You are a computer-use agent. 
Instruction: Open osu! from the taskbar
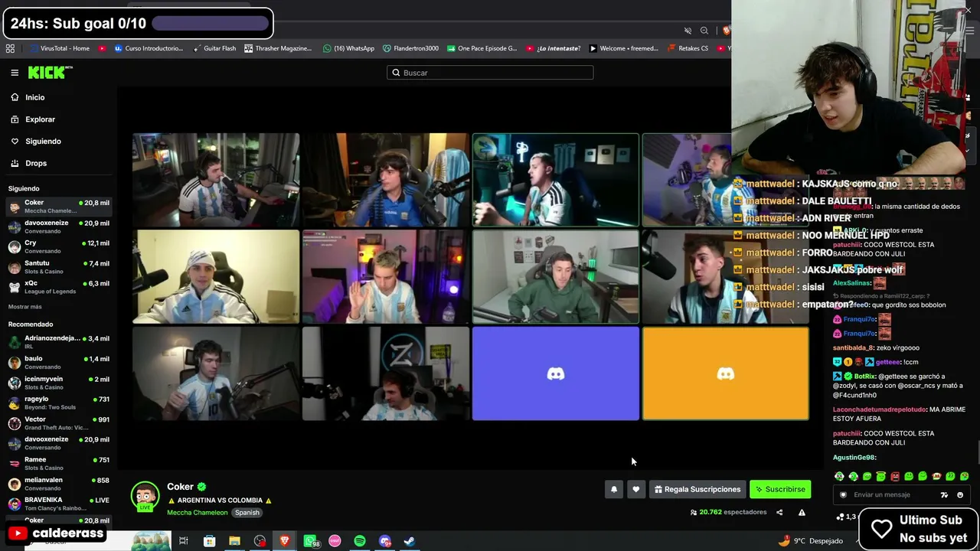(x=335, y=541)
